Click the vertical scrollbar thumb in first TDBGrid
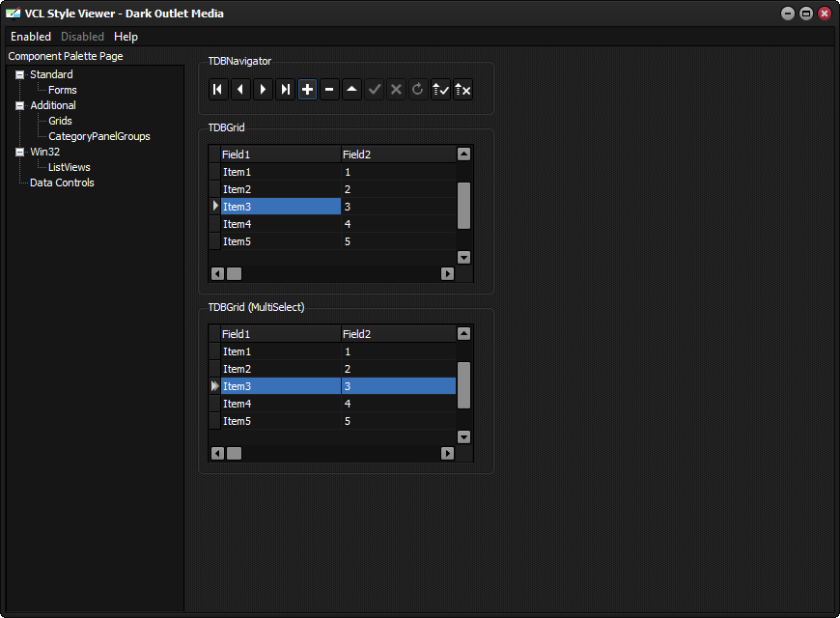 pyautogui.click(x=463, y=206)
